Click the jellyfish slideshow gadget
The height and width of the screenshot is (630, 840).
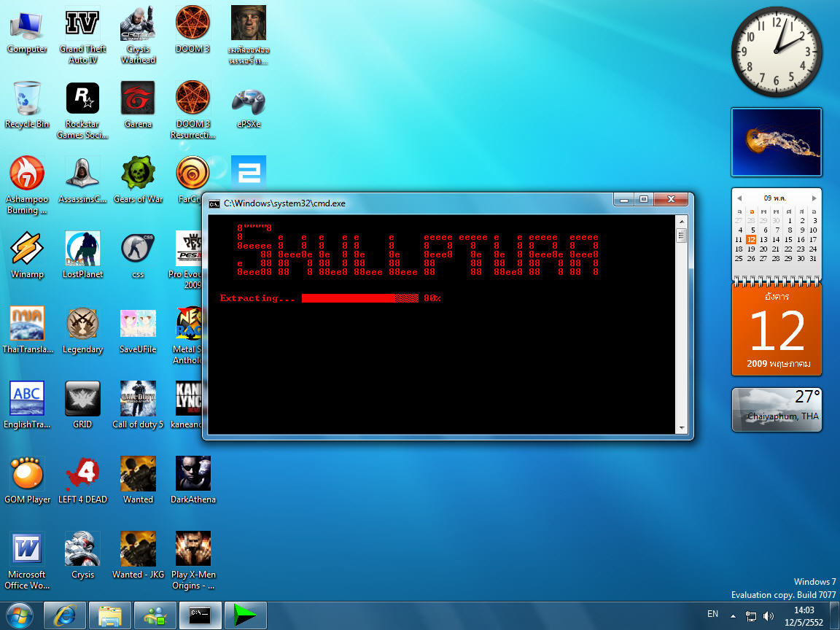point(777,142)
